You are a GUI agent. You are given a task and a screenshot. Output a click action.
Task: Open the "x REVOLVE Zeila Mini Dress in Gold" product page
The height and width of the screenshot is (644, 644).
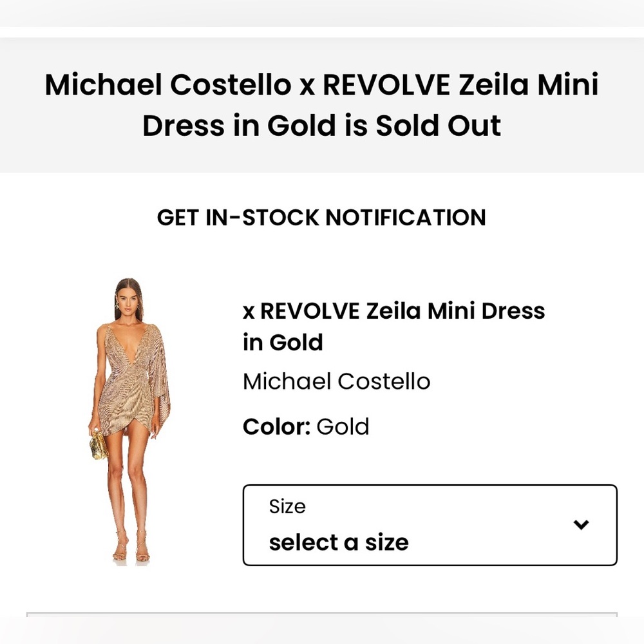point(393,310)
